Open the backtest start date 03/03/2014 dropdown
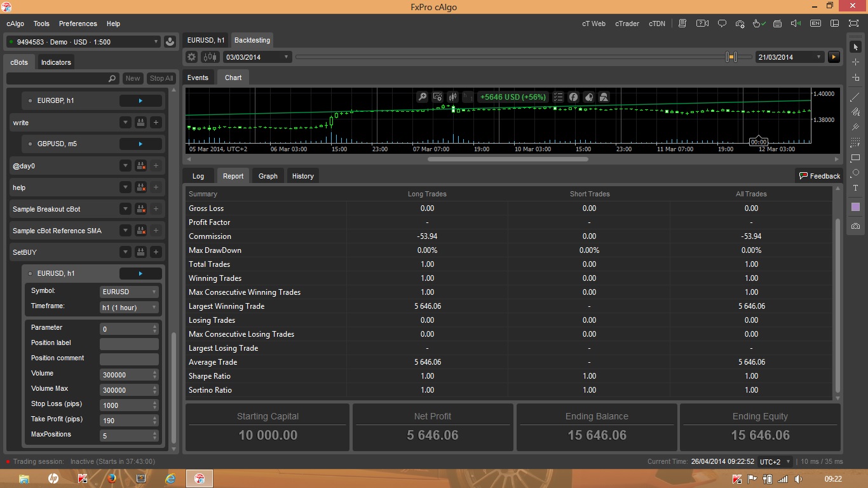 click(257, 57)
